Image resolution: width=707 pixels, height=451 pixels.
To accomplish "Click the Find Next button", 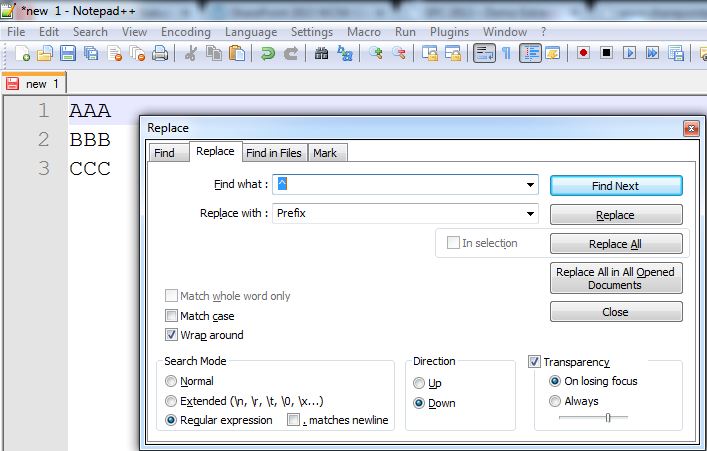I will point(616,186).
